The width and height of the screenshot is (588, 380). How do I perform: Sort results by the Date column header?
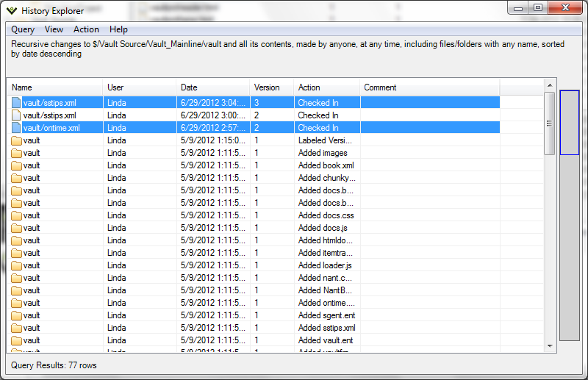click(213, 87)
